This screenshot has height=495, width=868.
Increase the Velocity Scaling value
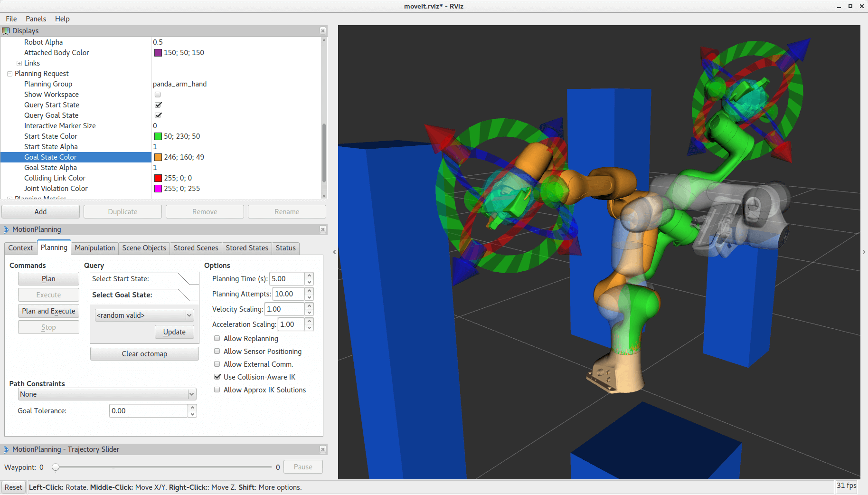coord(310,306)
